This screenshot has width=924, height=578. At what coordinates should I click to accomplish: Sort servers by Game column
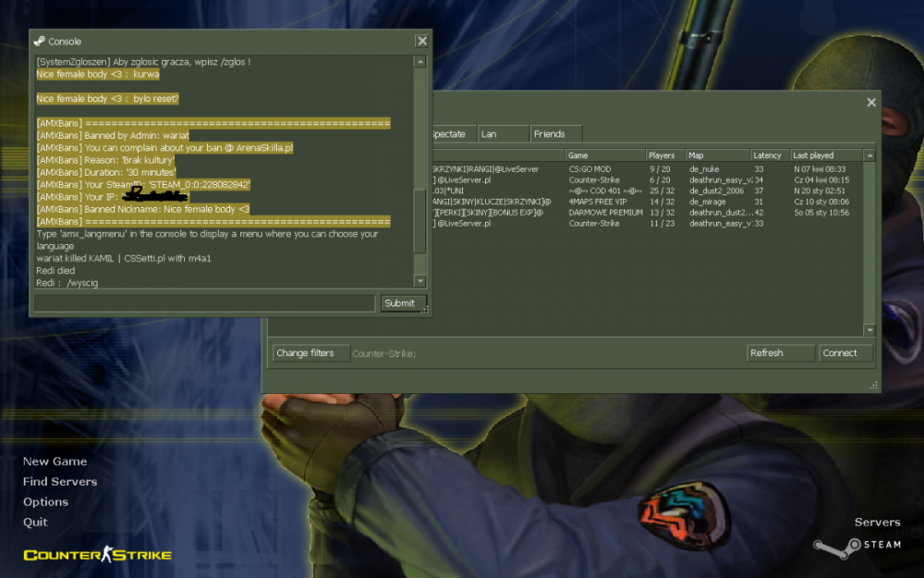[605, 155]
